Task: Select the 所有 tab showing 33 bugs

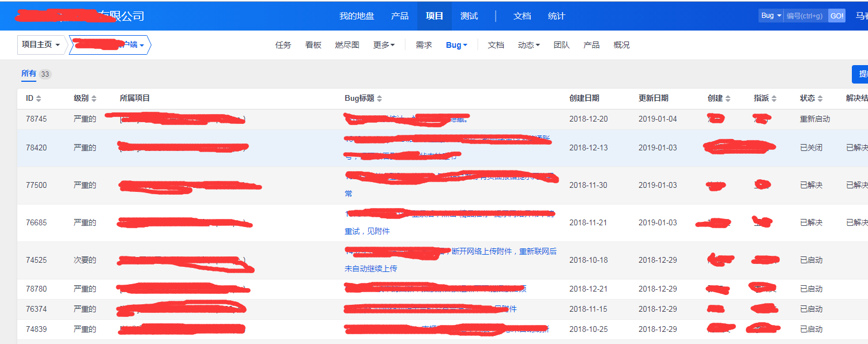Action: (x=28, y=74)
